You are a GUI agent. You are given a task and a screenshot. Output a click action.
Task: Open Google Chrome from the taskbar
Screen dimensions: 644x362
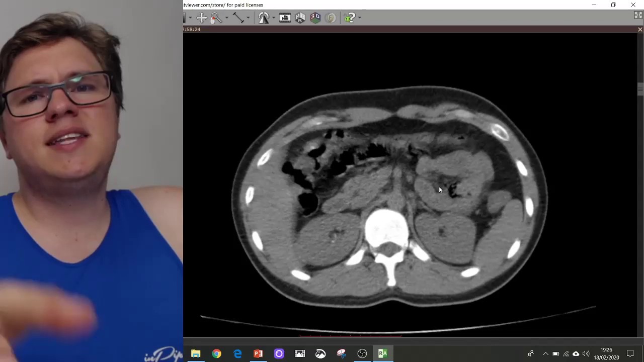(x=216, y=353)
